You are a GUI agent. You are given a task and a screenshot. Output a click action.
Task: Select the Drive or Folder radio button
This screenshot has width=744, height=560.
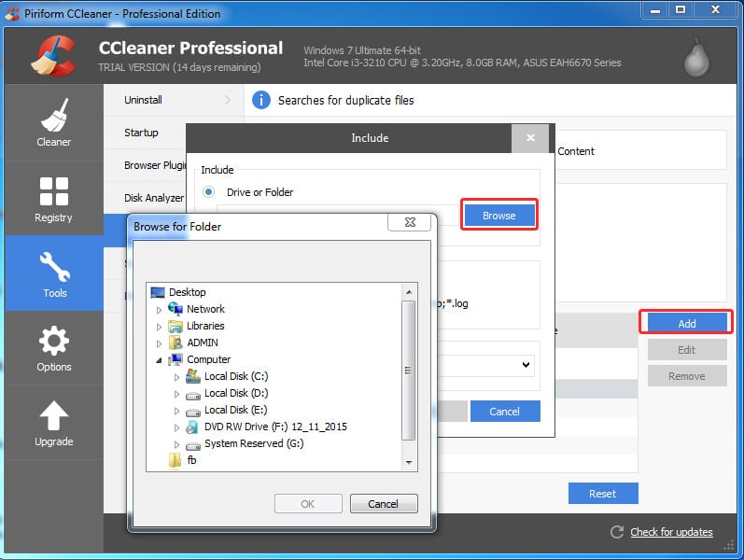point(208,192)
